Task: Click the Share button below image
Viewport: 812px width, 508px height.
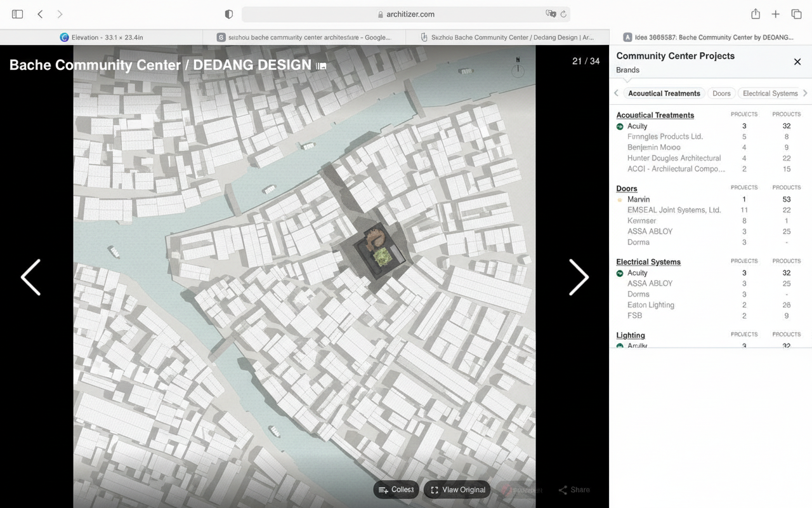Action: (x=574, y=490)
